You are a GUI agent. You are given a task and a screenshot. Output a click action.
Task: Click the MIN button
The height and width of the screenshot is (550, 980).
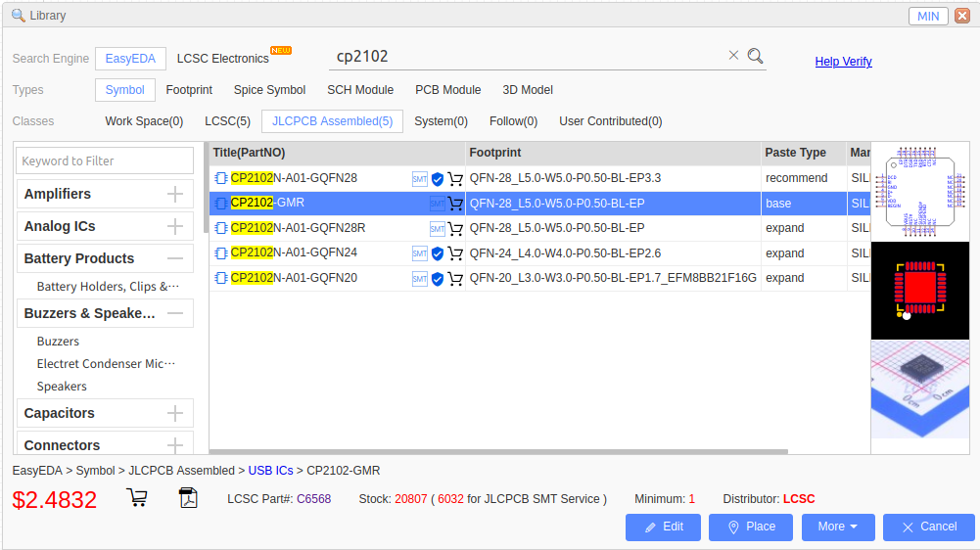928,17
